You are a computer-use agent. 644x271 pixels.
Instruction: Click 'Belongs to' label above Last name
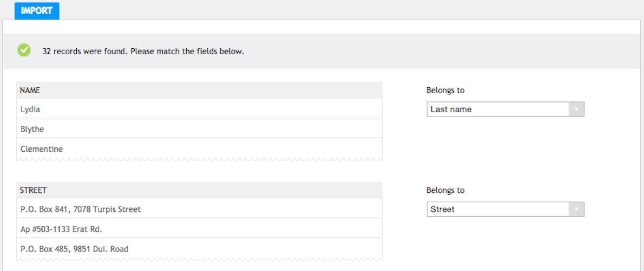coord(445,90)
